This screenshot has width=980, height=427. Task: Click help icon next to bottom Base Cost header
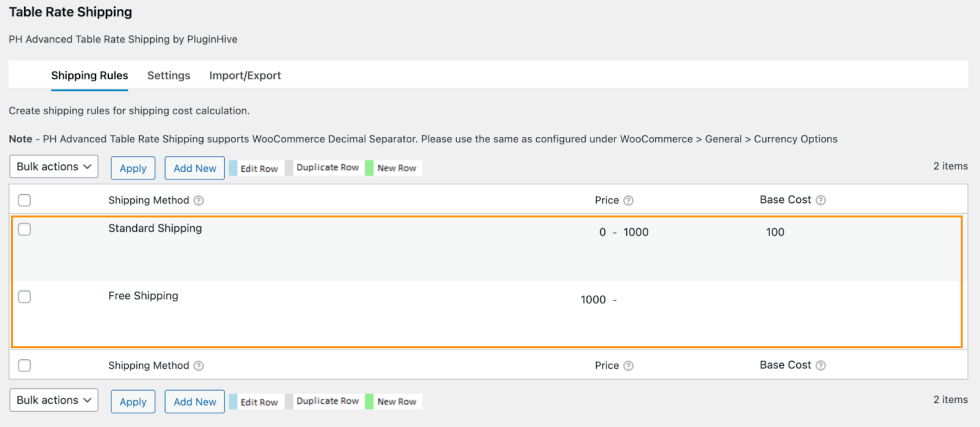[820, 366]
